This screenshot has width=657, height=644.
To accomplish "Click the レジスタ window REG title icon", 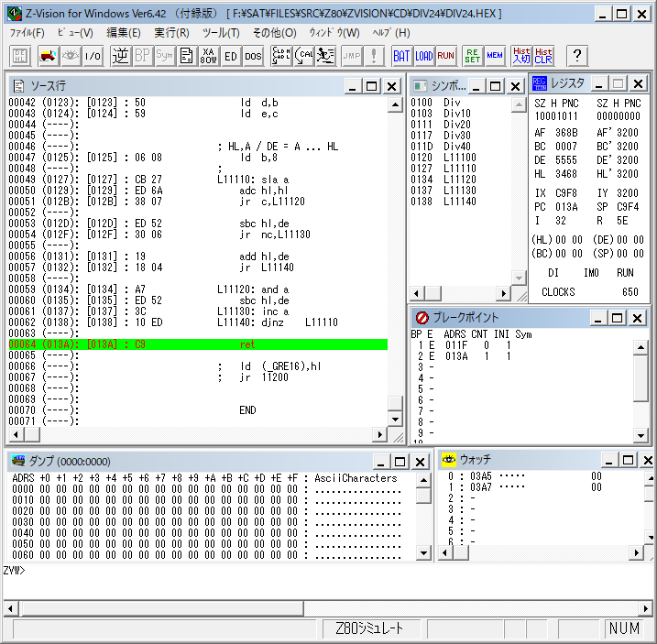I will click(x=540, y=83).
